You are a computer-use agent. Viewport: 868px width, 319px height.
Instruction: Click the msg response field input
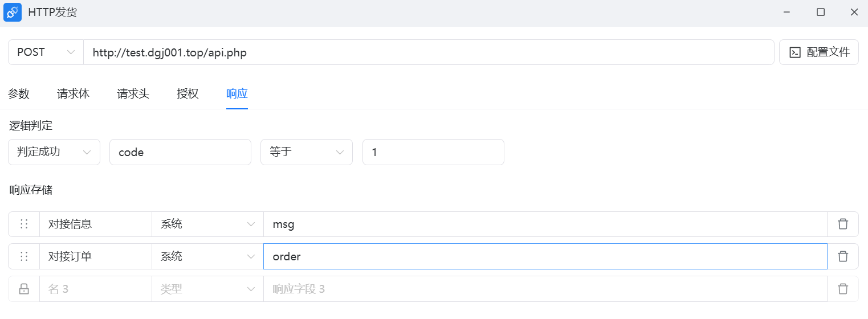[544, 224]
